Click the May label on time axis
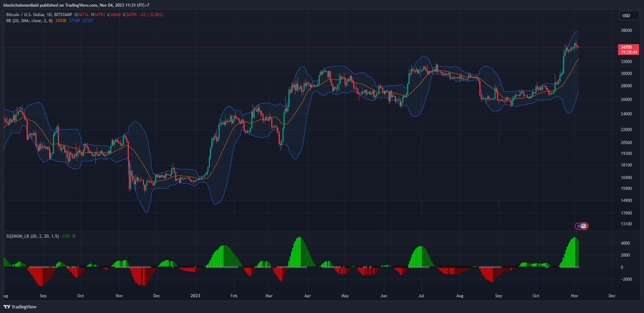Viewport: 644px width, 313px height. [345, 296]
